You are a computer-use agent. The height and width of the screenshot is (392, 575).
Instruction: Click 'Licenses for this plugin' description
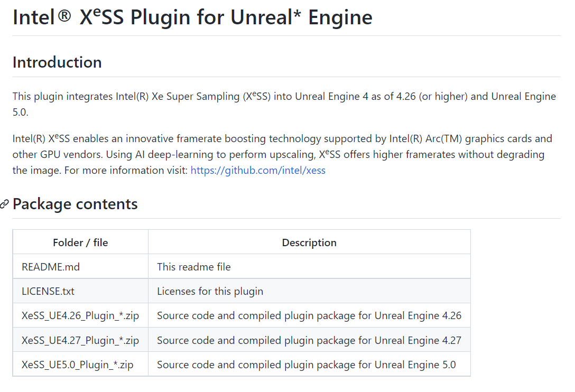pyautogui.click(x=210, y=291)
